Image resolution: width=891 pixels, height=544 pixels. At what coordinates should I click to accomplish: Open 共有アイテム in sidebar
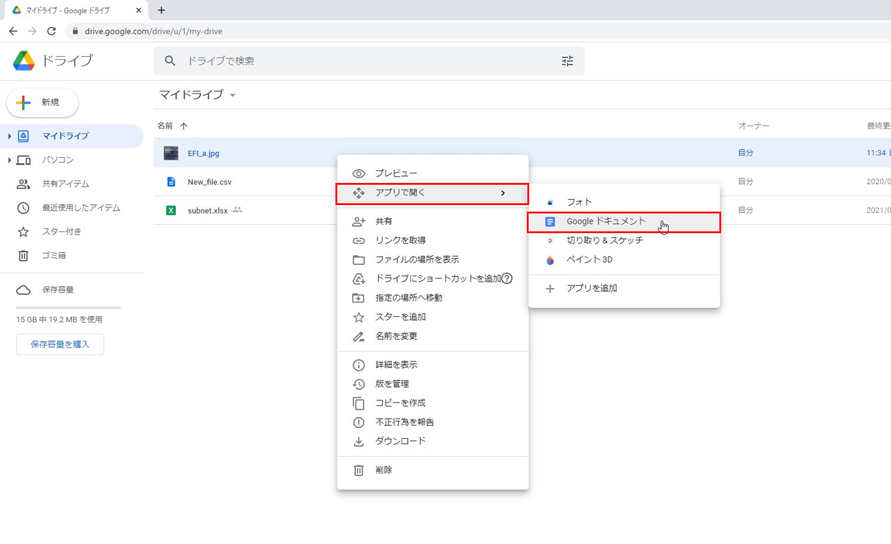coord(72,184)
